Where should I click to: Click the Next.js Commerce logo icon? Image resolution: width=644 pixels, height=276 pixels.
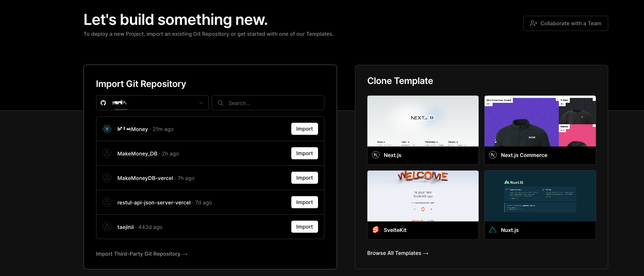[x=493, y=155]
